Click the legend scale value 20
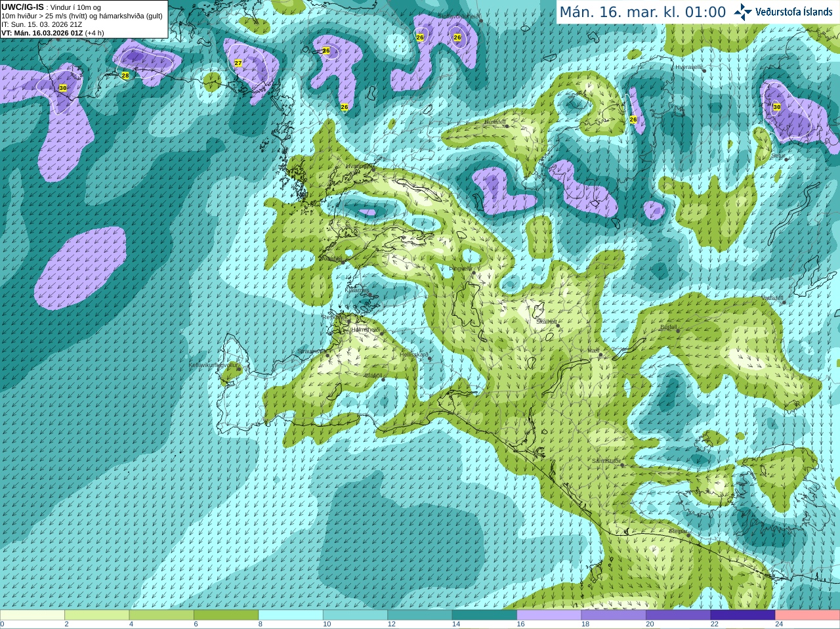Viewport: 840px width, 629px height. pyautogui.click(x=649, y=624)
